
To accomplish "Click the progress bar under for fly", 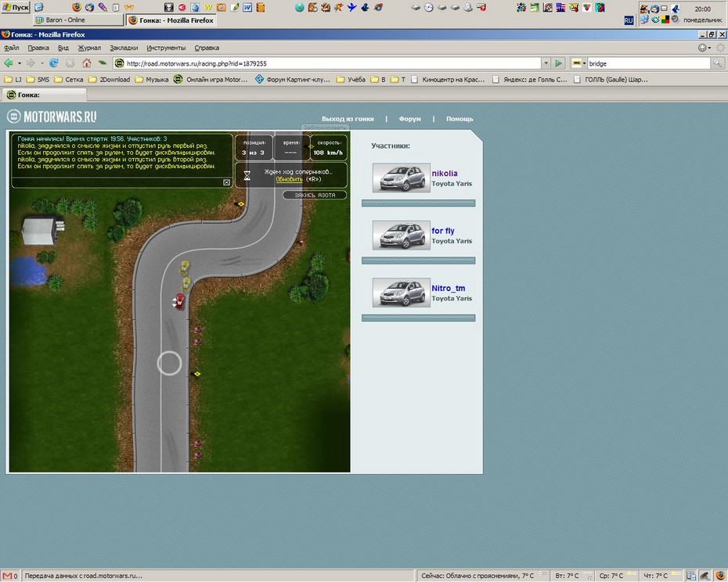I will coord(418,260).
